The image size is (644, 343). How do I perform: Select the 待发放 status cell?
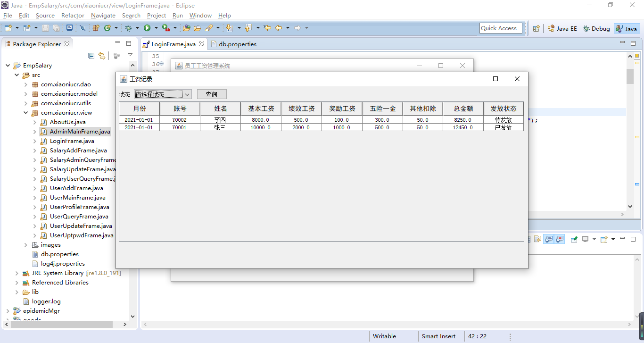click(x=504, y=120)
